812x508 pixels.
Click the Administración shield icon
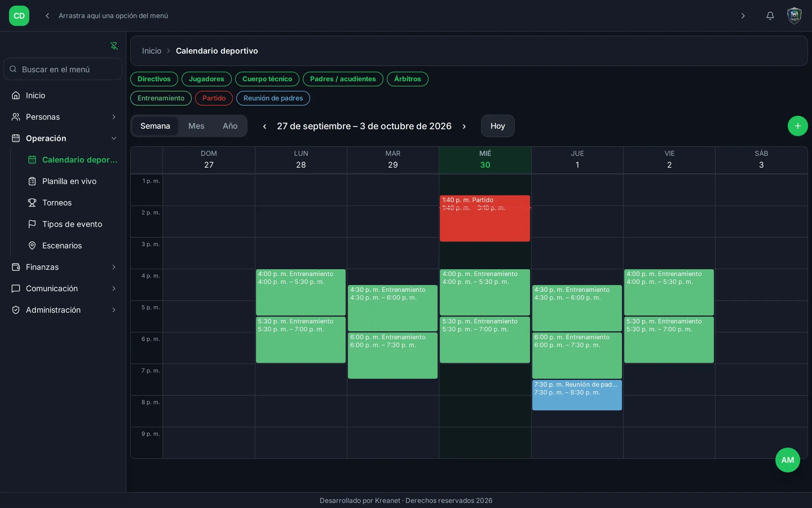click(x=16, y=310)
